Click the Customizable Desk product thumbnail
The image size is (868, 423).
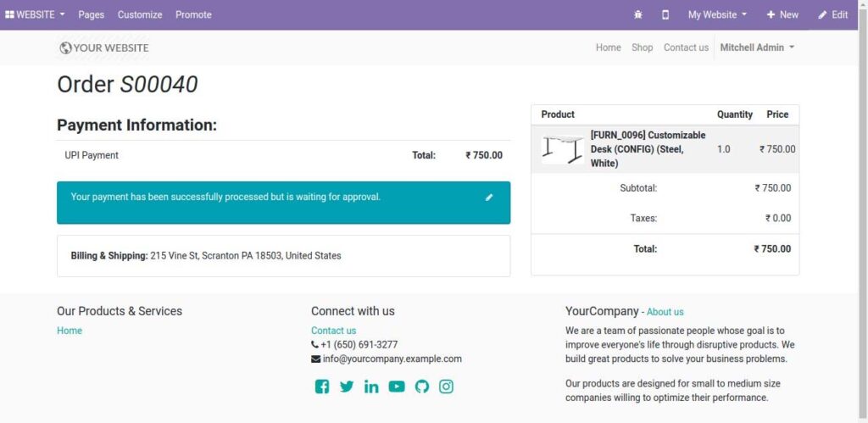point(563,149)
